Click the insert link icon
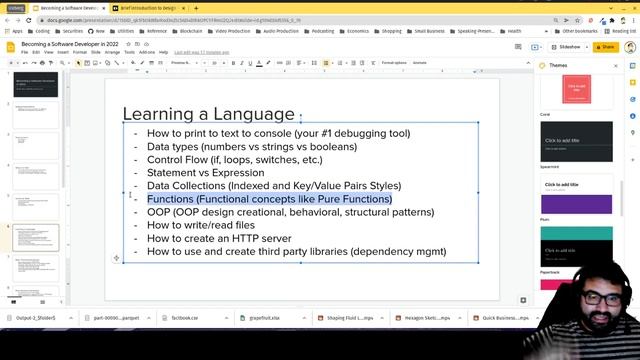The height and width of the screenshot is (360, 640). [280, 63]
